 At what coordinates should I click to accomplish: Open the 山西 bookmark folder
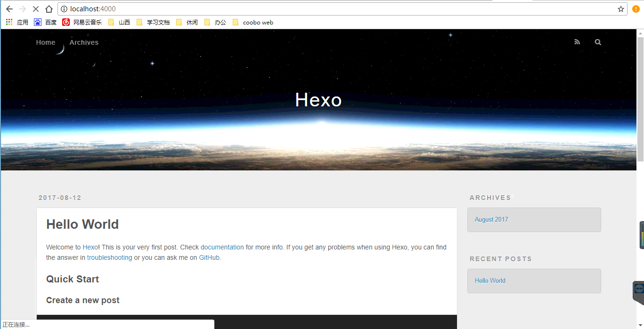[119, 22]
